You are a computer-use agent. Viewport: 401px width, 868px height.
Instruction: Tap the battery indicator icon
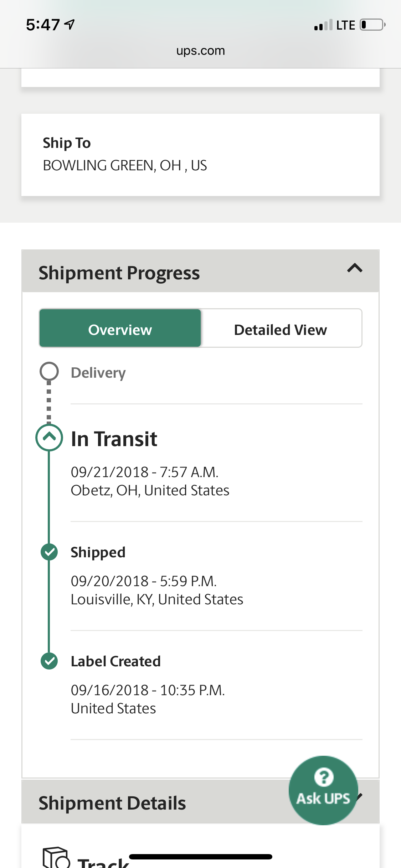pyautogui.click(x=373, y=25)
